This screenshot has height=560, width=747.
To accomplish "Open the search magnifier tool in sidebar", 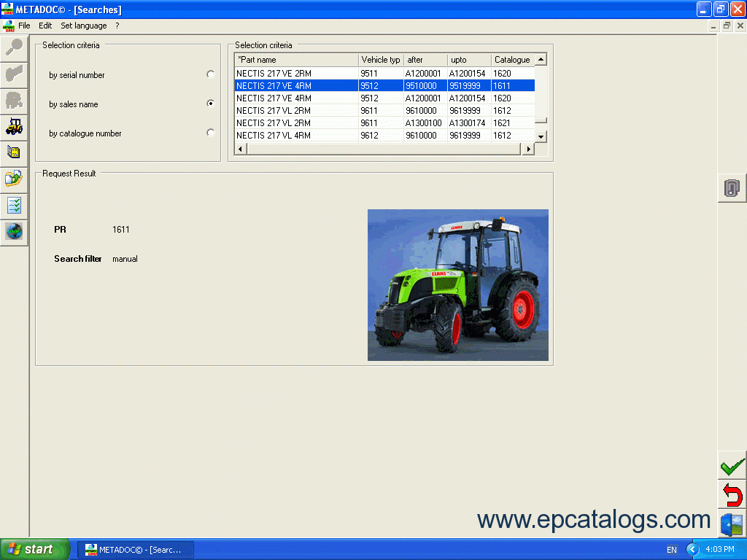I will point(14,48).
